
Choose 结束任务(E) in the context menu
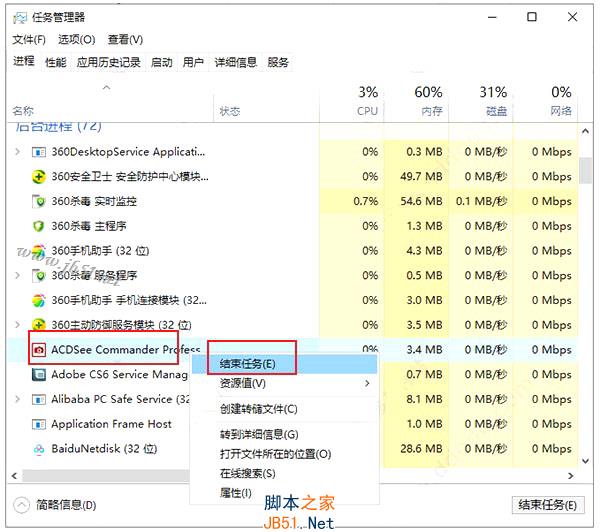point(284,364)
